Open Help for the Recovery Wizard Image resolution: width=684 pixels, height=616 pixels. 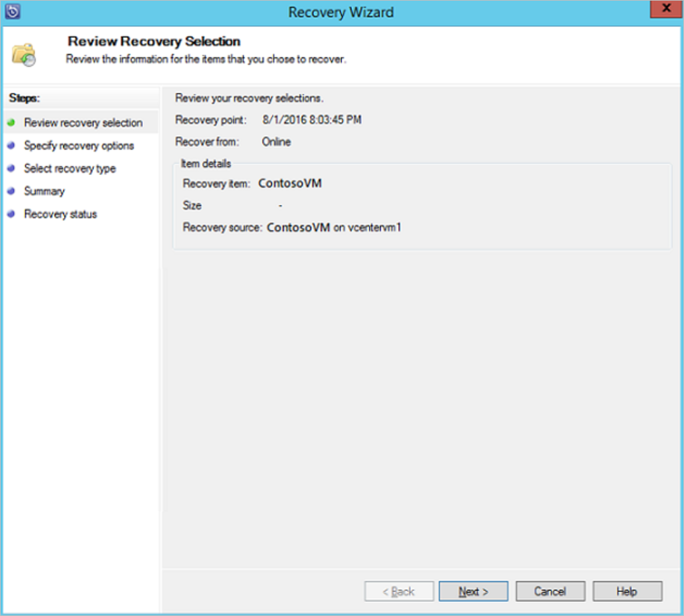[627, 591]
